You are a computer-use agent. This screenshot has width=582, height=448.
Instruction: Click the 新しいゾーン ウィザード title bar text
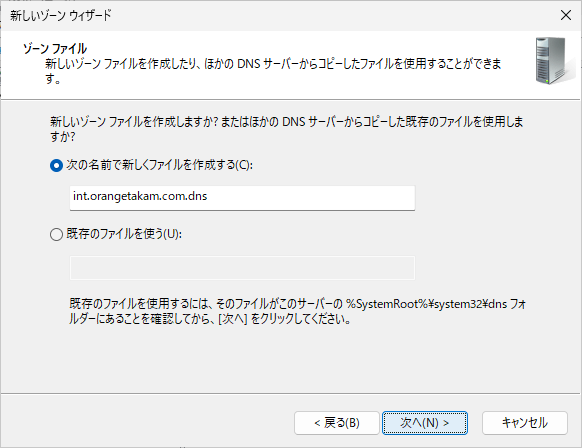tap(61, 16)
